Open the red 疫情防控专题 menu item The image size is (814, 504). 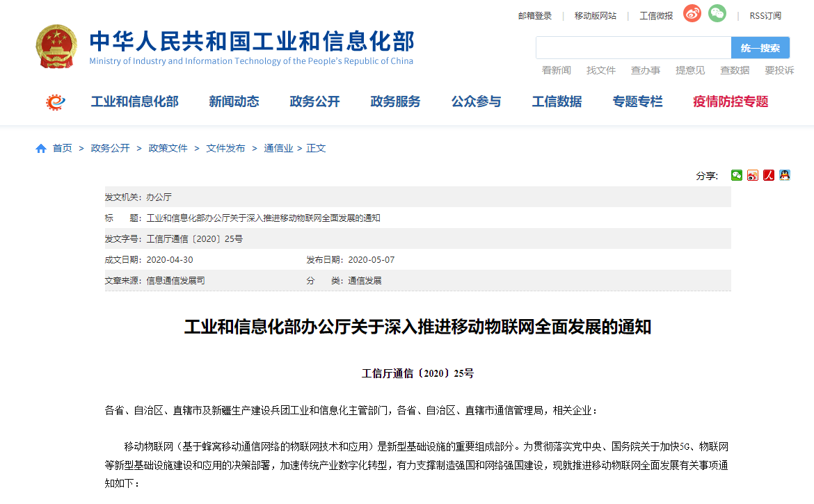(x=731, y=101)
